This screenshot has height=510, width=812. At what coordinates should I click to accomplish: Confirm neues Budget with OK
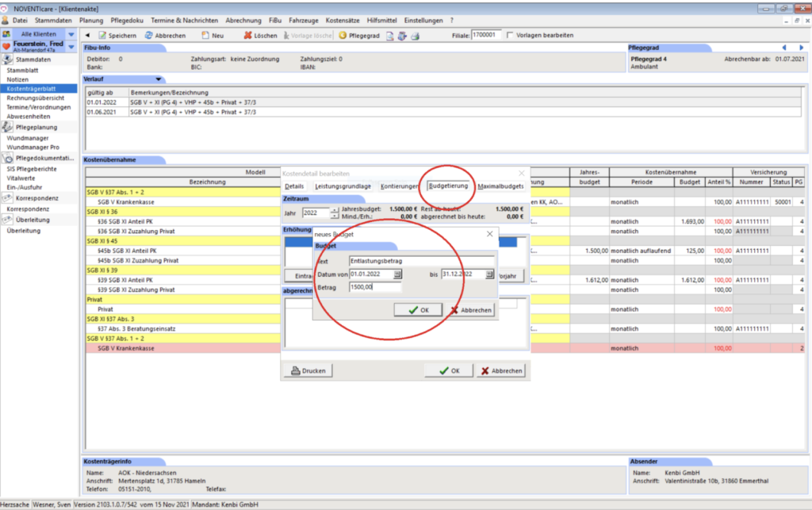(x=419, y=309)
